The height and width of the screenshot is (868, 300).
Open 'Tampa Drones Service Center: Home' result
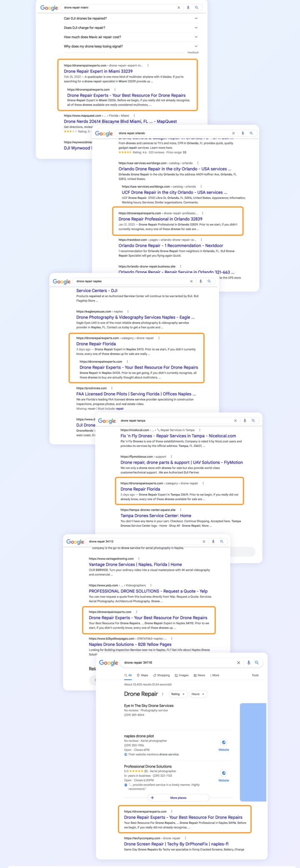click(156, 516)
